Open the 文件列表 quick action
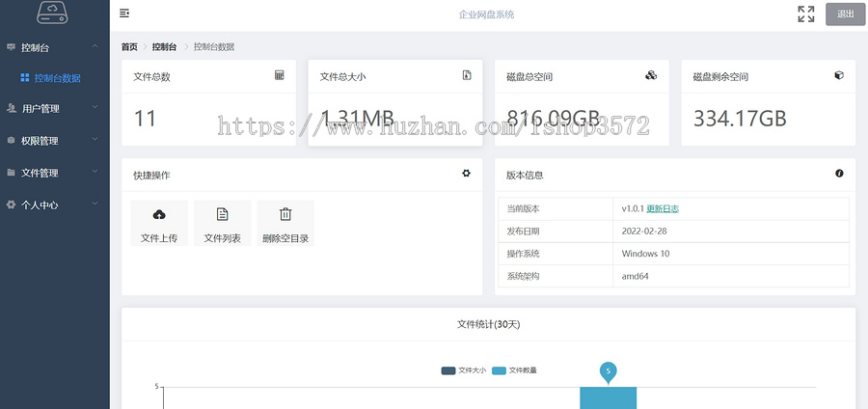The height and width of the screenshot is (409, 868). pos(223,223)
